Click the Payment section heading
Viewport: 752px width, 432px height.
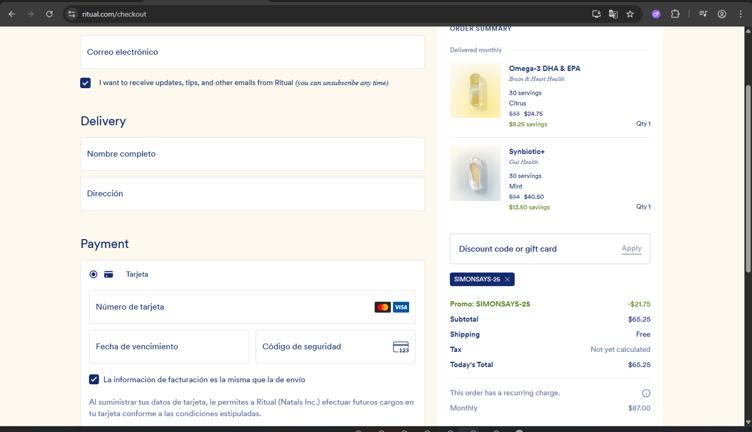point(105,244)
